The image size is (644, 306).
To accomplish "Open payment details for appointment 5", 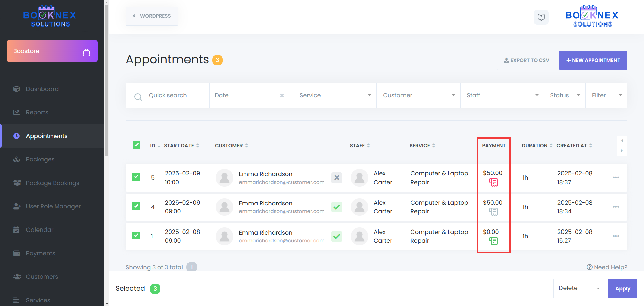I will [493, 182].
